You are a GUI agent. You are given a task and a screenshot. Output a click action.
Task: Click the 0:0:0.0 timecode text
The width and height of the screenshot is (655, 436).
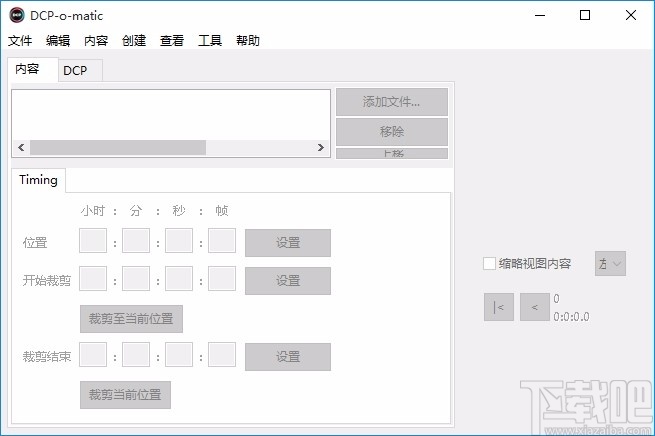point(571,317)
